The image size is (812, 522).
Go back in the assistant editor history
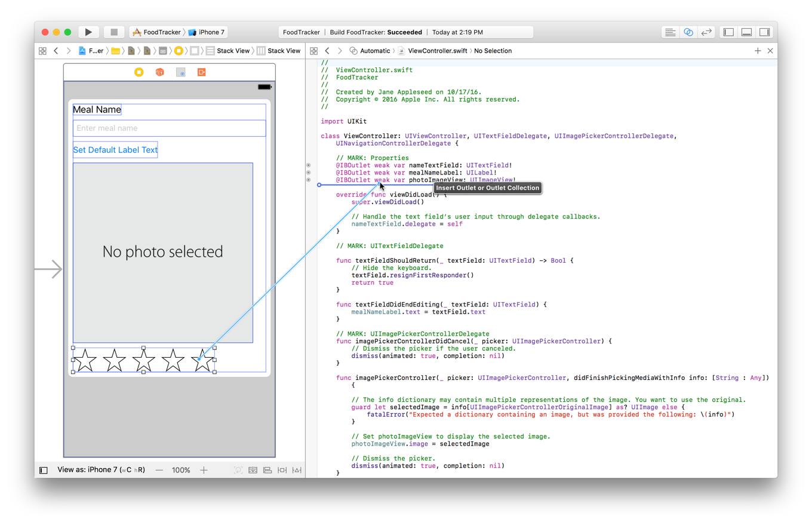[327, 51]
